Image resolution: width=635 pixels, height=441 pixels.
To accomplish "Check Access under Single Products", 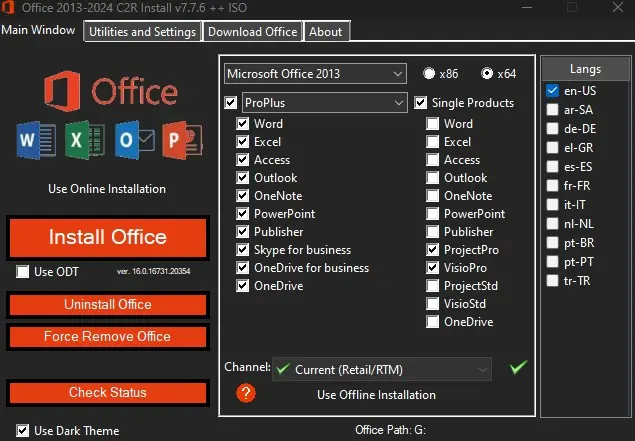I will [433, 160].
